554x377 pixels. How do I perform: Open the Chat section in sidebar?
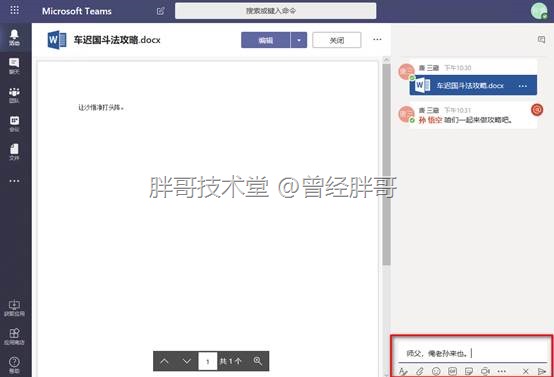(x=14, y=66)
